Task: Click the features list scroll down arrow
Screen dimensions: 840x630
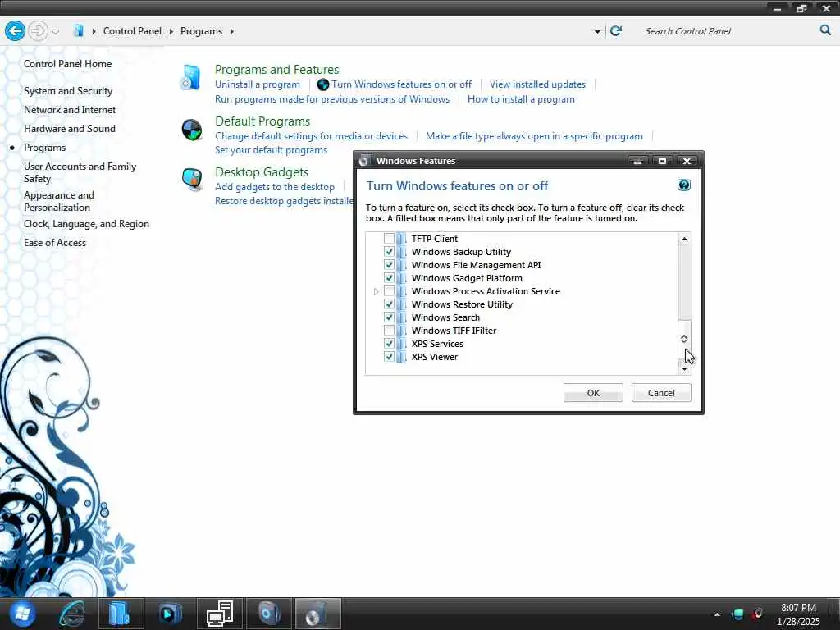Action: [684, 368]
